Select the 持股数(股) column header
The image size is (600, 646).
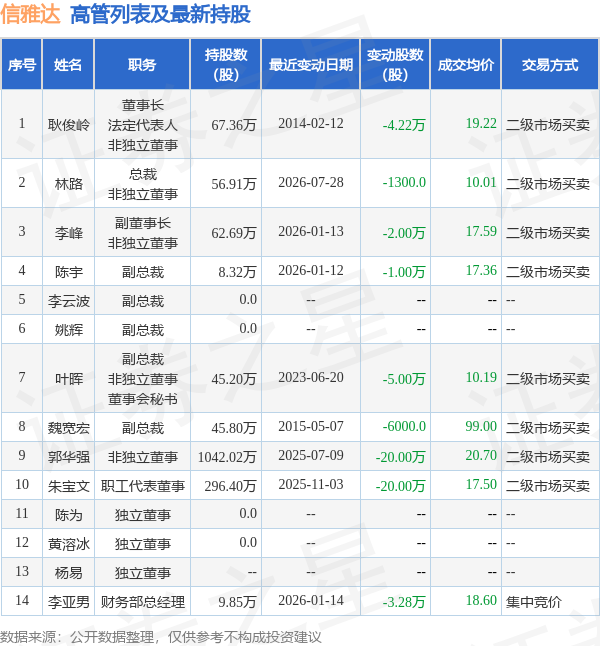[x=226, y=65]
